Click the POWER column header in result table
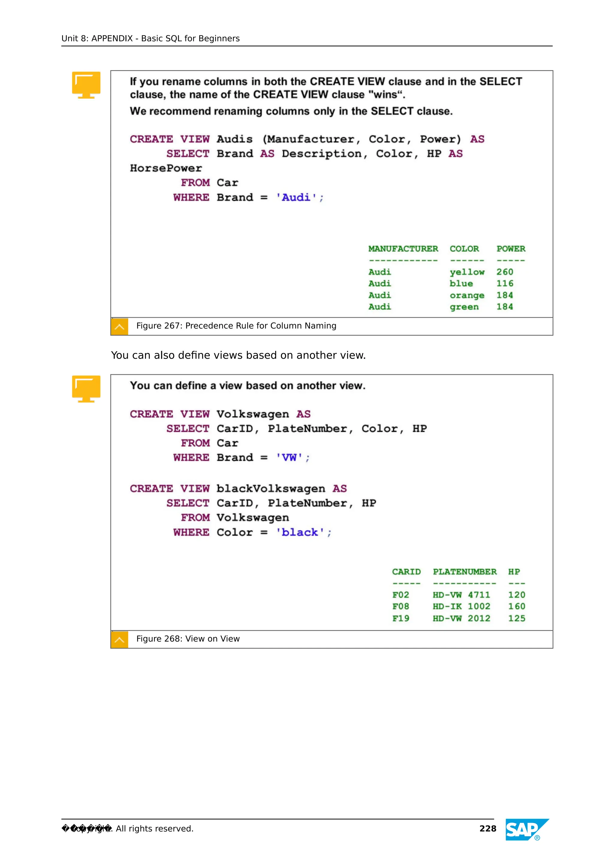 click(511, 249)
